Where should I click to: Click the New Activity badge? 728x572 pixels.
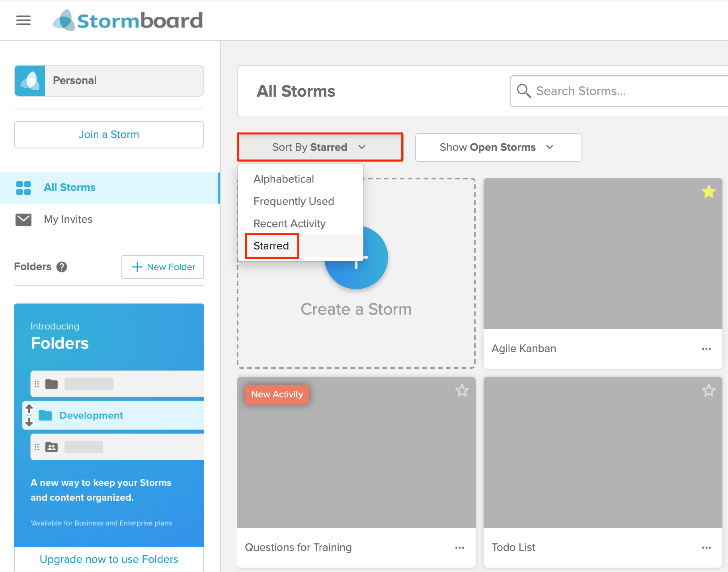277,395
